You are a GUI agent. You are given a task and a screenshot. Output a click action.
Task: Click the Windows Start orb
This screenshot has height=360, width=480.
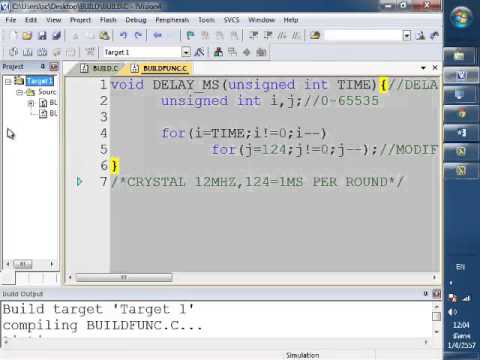461,18
